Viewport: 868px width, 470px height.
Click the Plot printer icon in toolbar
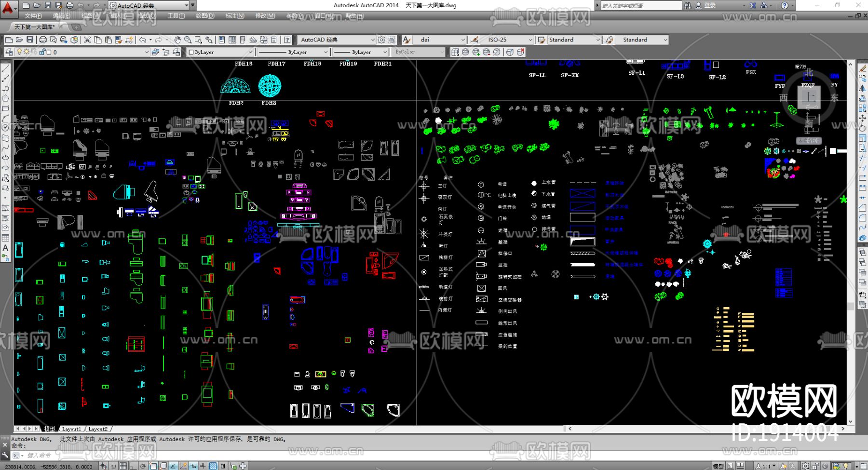43,40
